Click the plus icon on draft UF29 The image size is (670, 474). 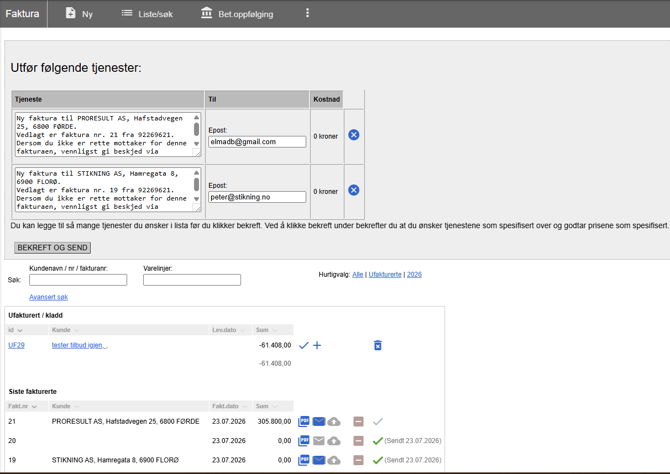tap(317, 345)
